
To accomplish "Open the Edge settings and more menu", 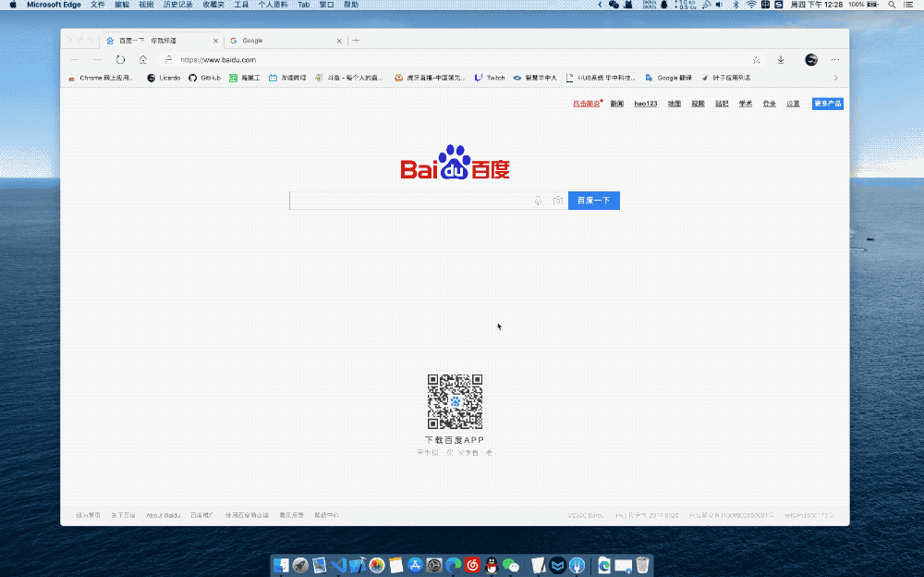I will coord(835,59).
